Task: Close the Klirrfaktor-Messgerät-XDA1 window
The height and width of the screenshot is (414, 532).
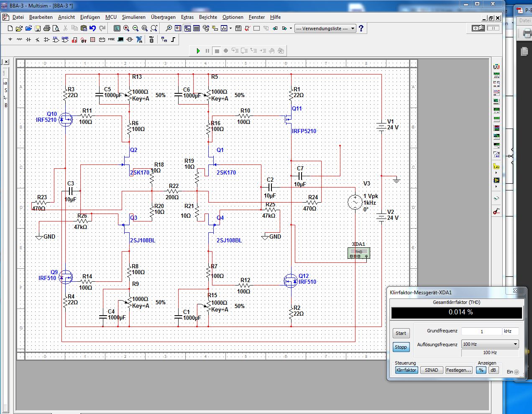Action: click(x=515, y=291)
